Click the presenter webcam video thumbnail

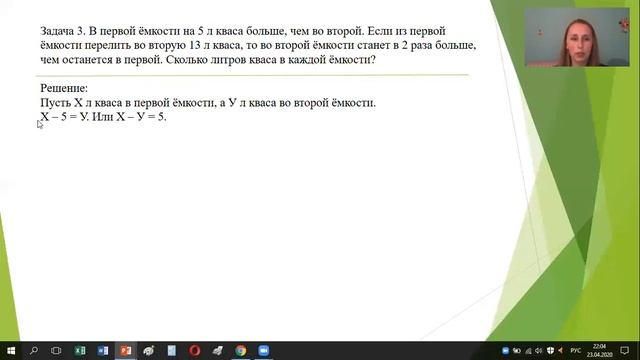point(577,37)
